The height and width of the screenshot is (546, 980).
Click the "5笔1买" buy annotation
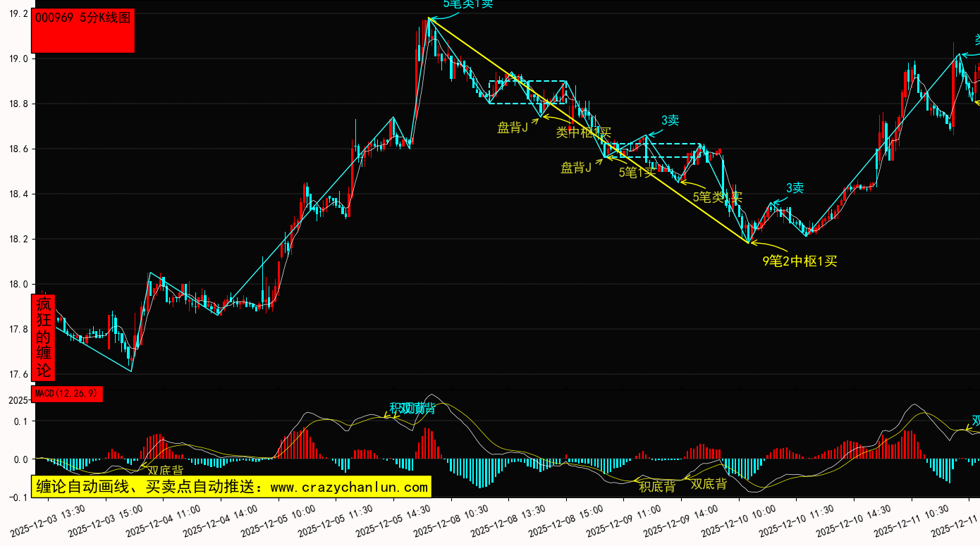tap(637, 173)
